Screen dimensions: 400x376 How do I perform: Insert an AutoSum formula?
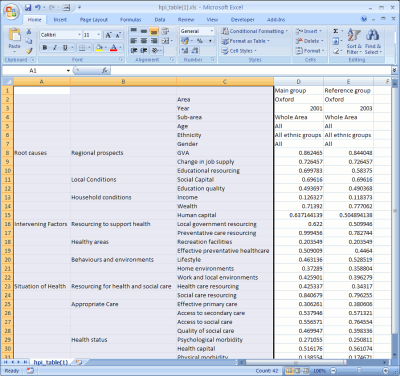[336, 31]
